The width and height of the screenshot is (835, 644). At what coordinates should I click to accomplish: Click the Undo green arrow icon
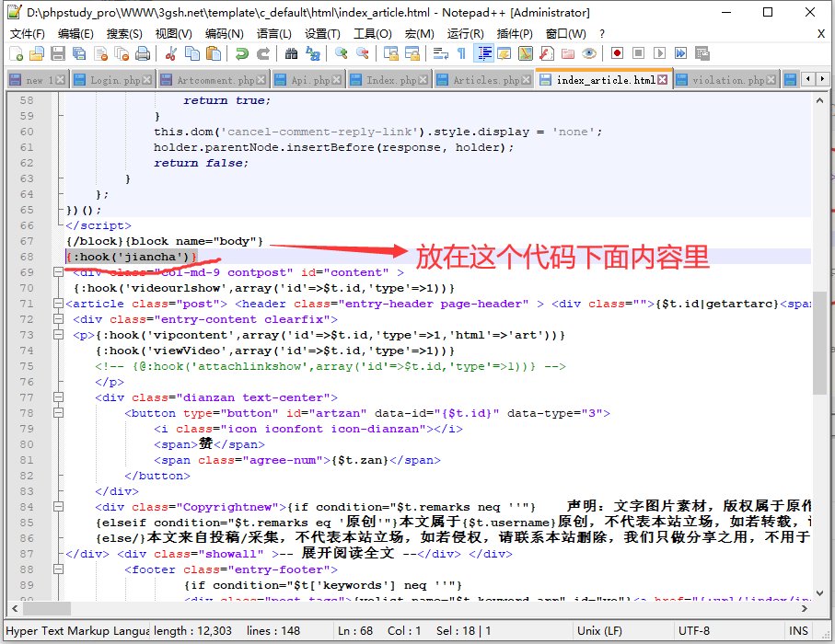241,53
